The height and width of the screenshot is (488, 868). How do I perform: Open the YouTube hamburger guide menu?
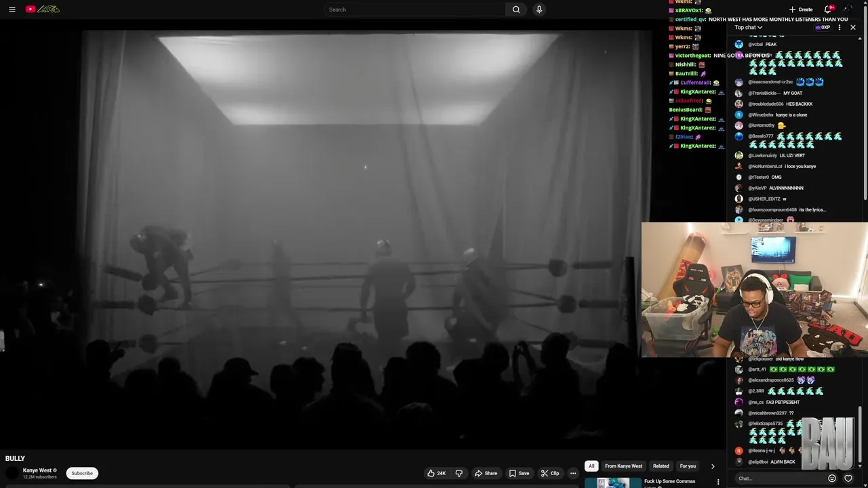point(12,9)
